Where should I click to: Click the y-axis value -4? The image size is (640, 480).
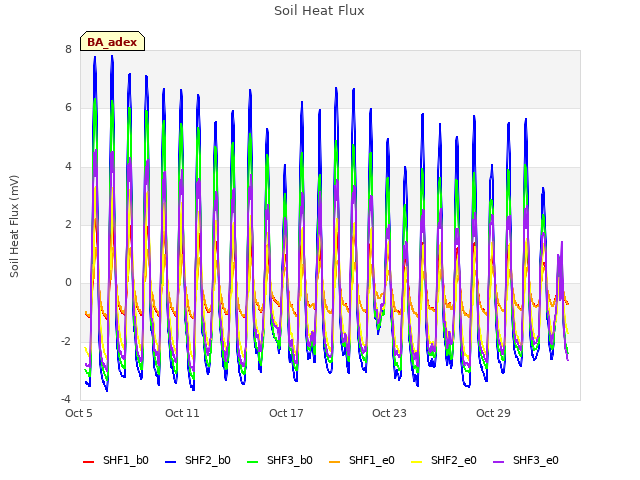pyautogui.click(x=66, y=399)
